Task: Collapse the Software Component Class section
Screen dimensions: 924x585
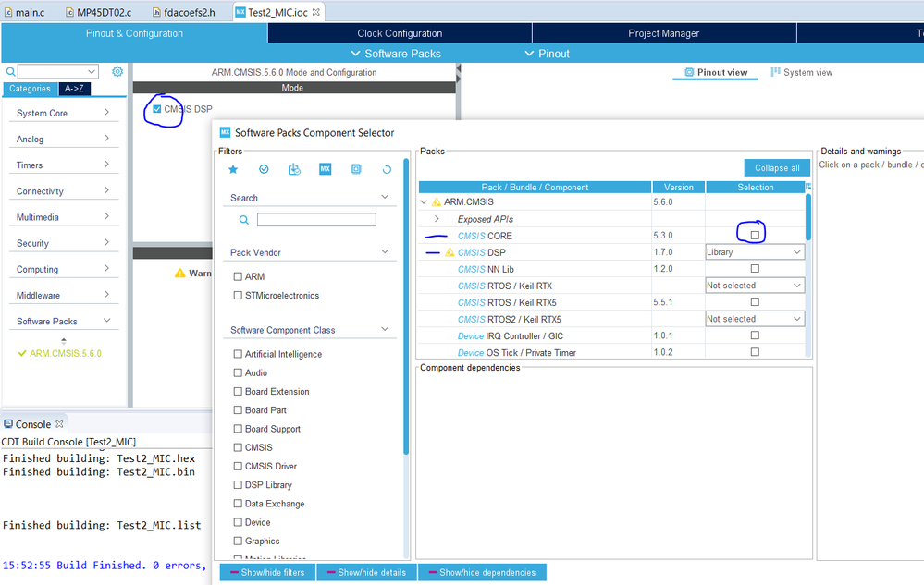Action: point(385,330)
